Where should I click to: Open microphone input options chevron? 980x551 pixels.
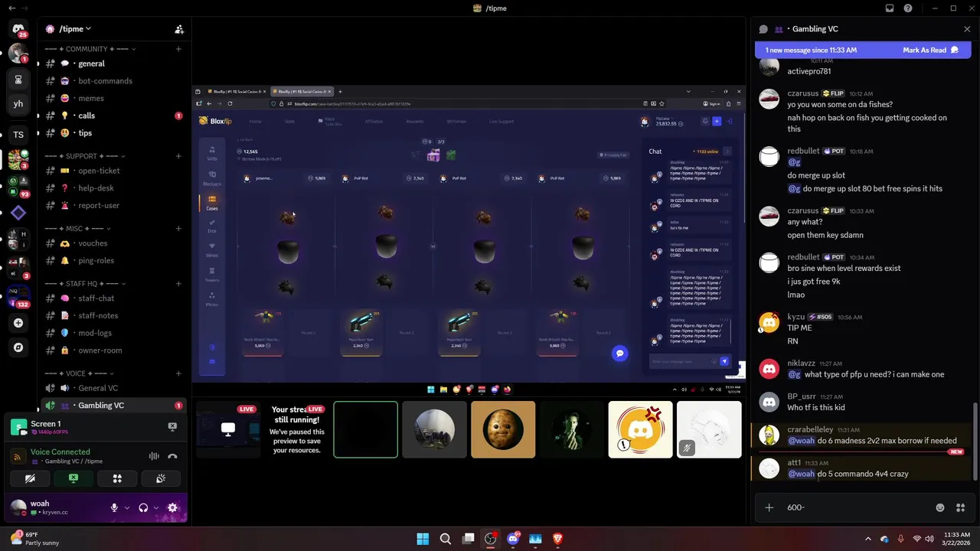(126, 507)
